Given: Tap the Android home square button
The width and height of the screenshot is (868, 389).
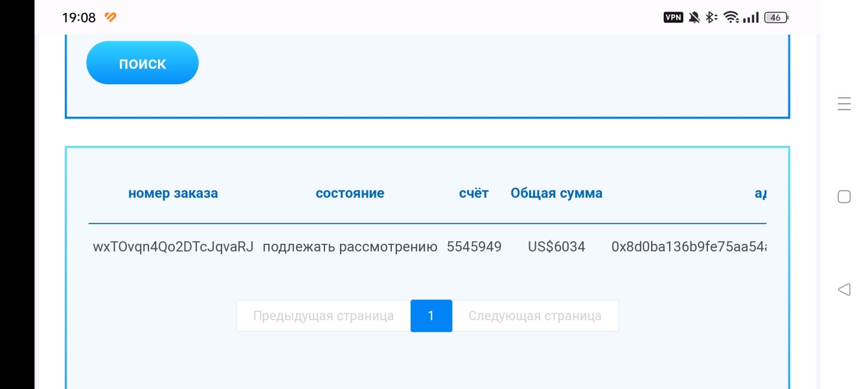Looking at the screenshot, I should click(844, 196).
